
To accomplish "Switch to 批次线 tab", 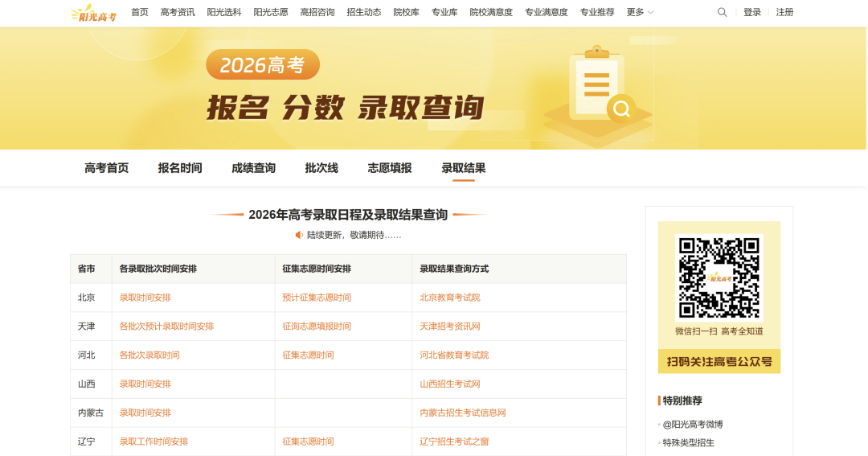I will (x=321, y=168).
